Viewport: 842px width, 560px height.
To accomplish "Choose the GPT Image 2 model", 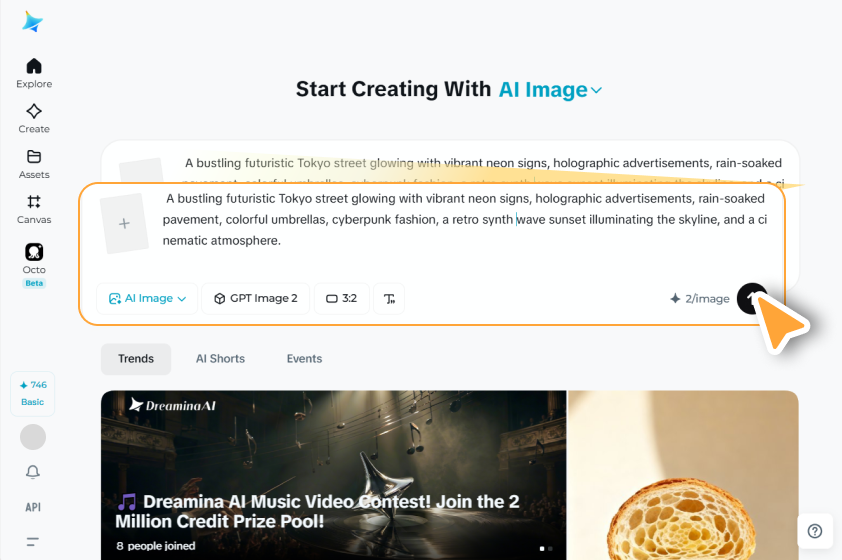I will [x=256, y=299].
